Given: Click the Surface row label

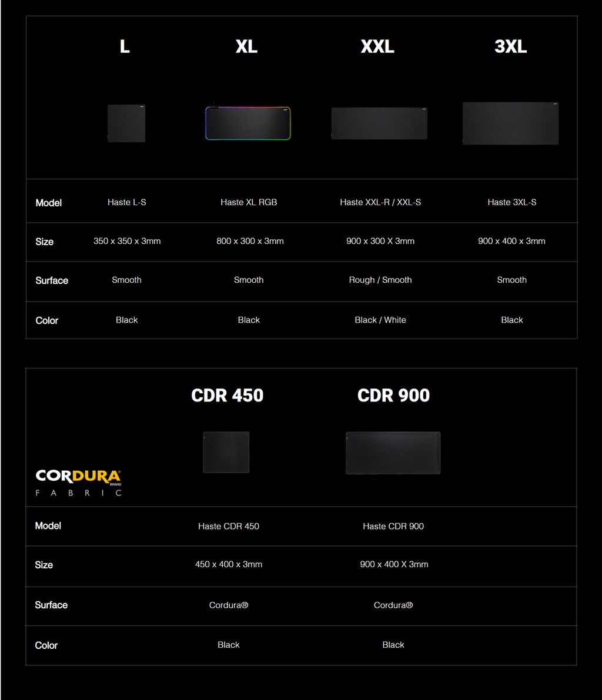Looking at the screenshot, I should pos(51,280).
